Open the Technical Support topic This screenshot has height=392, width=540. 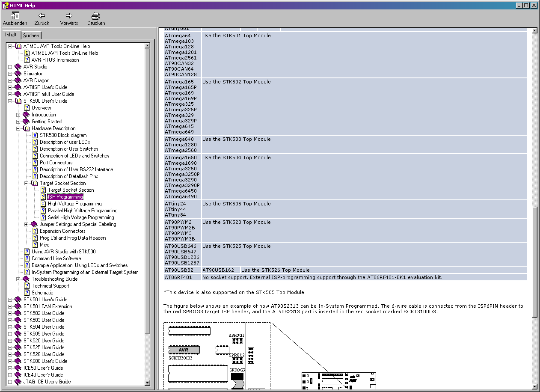click(x=50, y=286)
